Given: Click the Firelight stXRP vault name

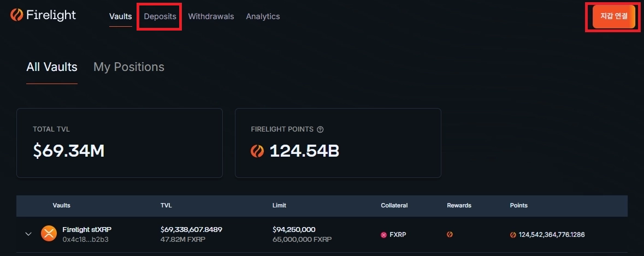Looking at the screenshot, I should [87, 229].
